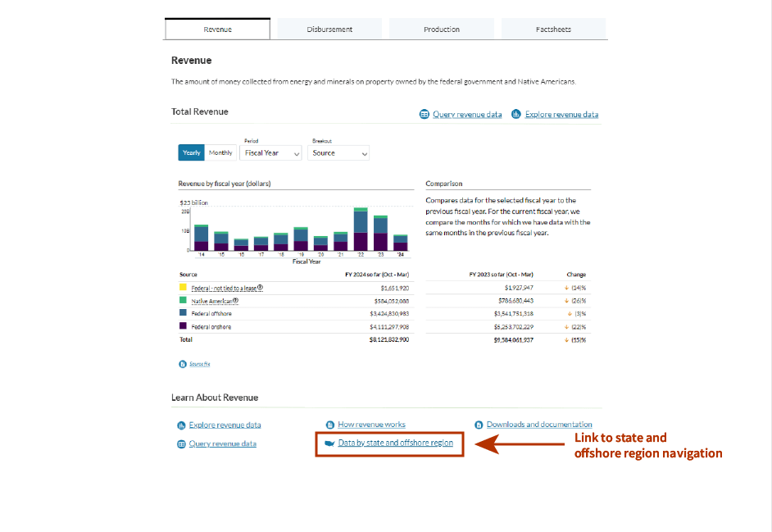
Task: Click the chart icon beside top Explore revenue data
Action: (516, 115)
